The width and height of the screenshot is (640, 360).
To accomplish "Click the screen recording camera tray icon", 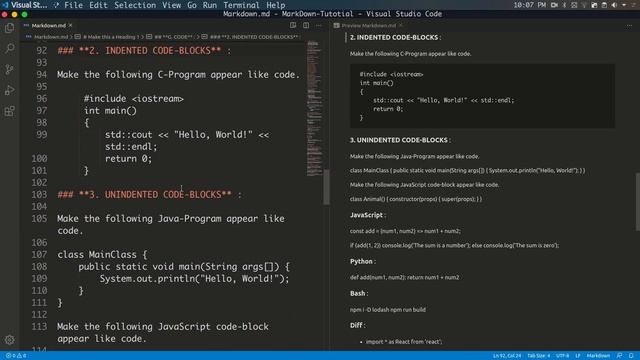I will pos(554,5).
